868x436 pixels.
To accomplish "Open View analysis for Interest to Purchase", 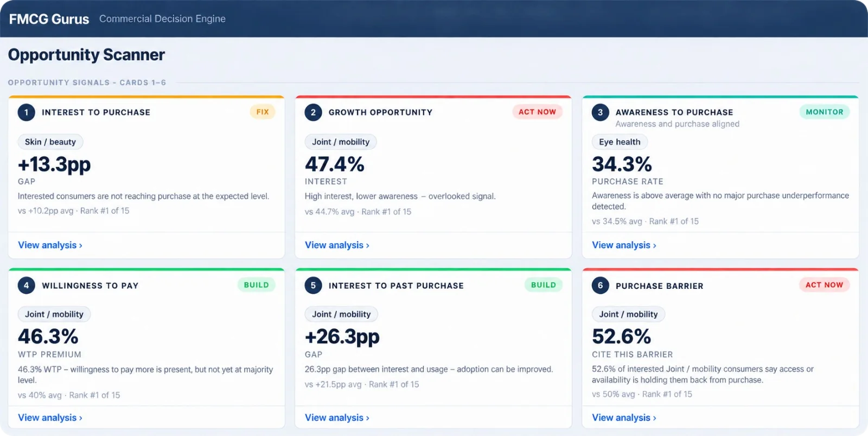I will coord(50,245).
